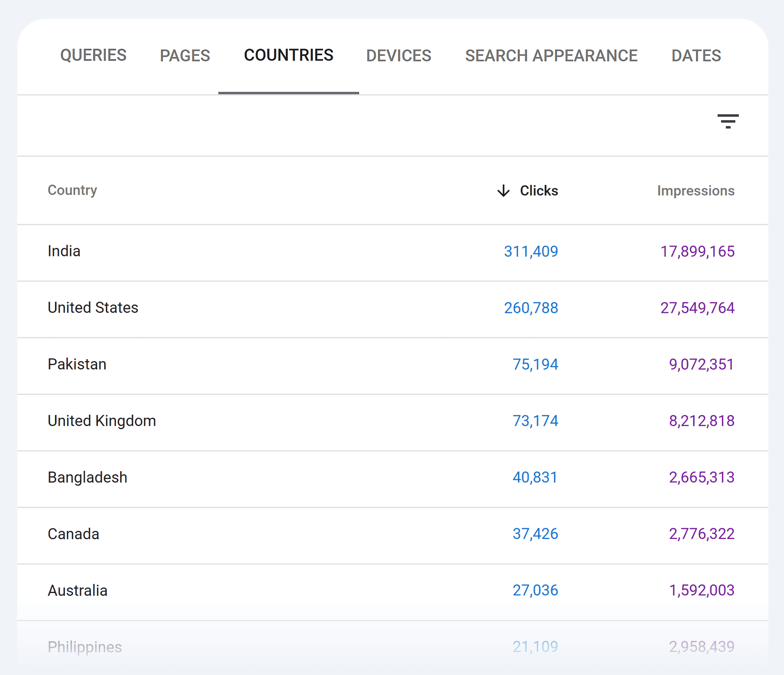Viewport: 784px width, 675px height.
Task: Click Australia's clicks value 27,036
Action: tap(535, 590)
